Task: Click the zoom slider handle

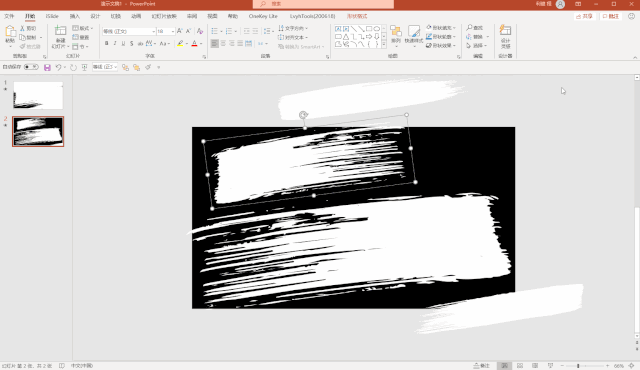Action: [578, 366]
